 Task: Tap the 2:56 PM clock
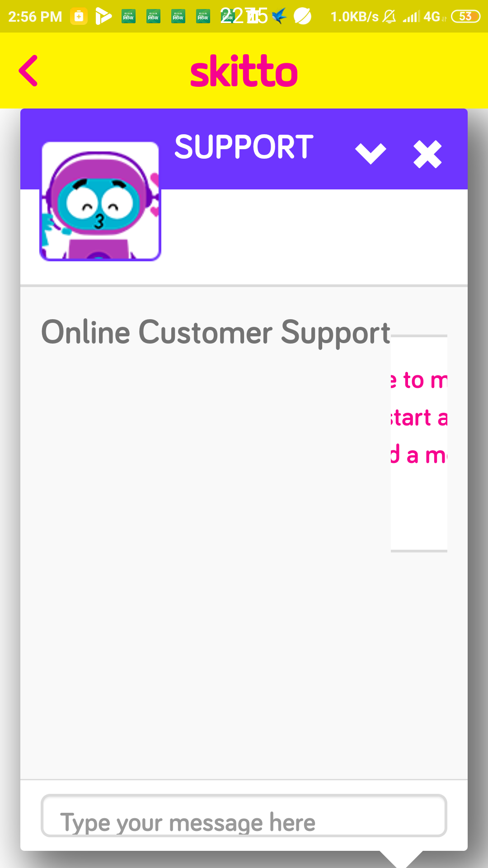coord(35,17)
